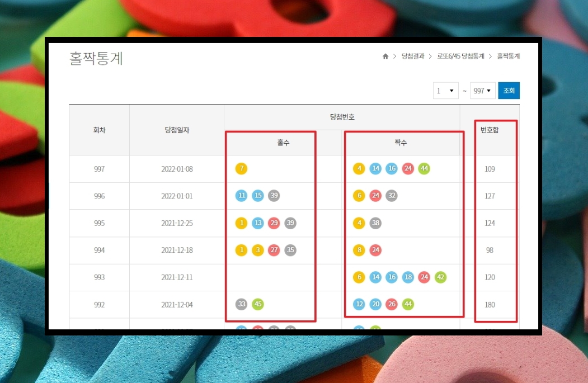This screenshot has width=588, height=383.
Task: Click the date 2021-12-11
Action: point(177,277)
